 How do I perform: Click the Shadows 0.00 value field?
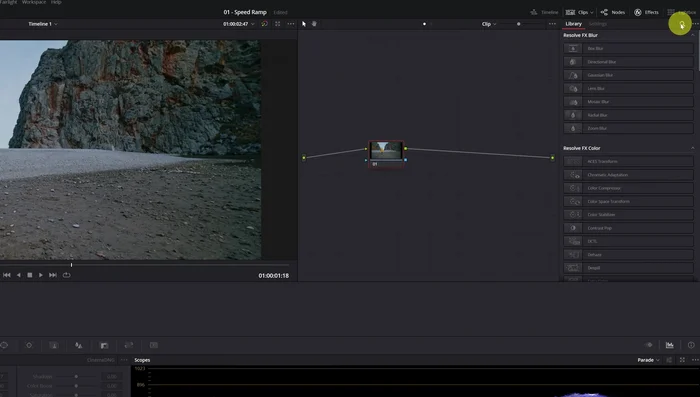[112, 376]
